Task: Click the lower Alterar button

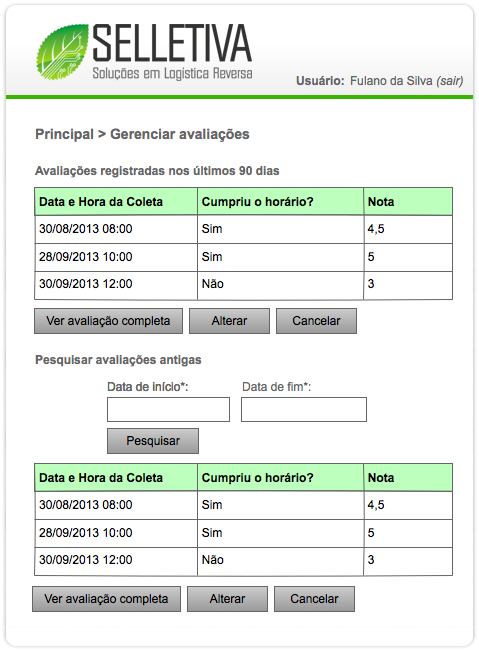Action: (x=227, y=599)
